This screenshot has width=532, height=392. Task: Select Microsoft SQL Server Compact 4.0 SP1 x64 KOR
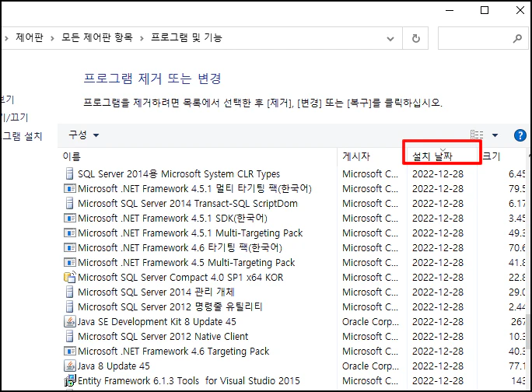180,278
